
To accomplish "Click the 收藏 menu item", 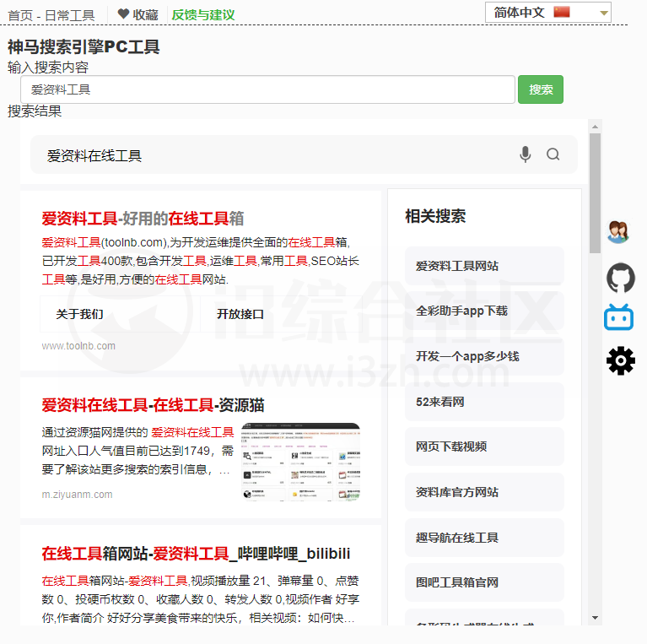I will 145,15.
